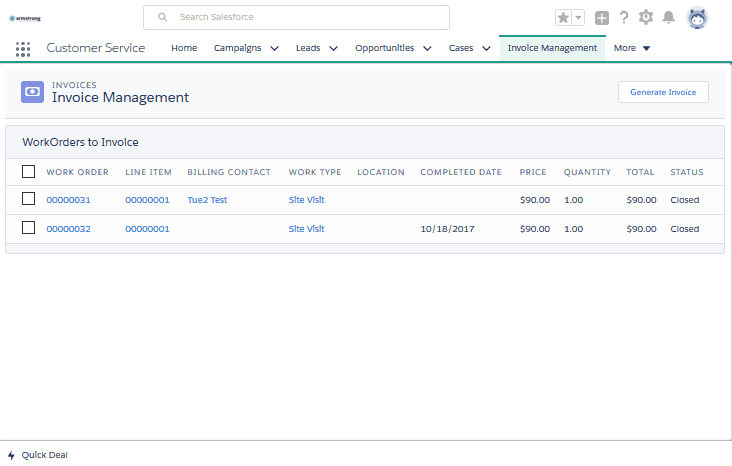Open the App Launcher grid icon
Viewport: 732px width, 466px height.
pyautogui.click(x=23, y=49)
